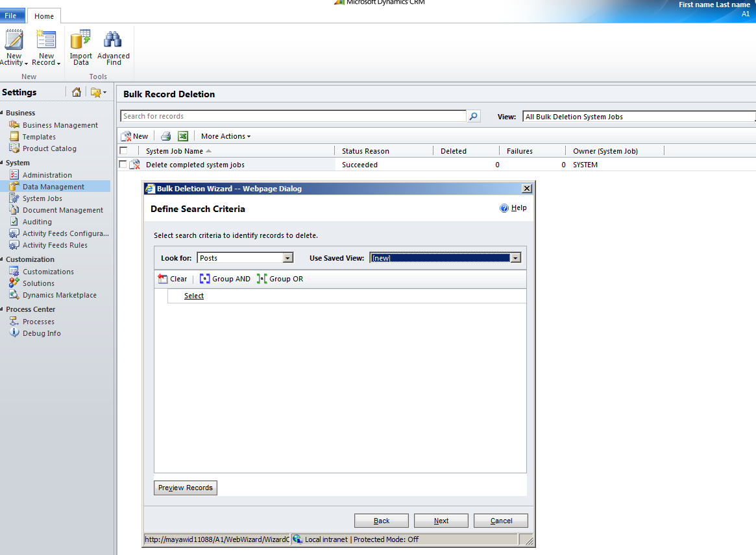The width and height of the screenshot is (756, 555).
Task: Open the Look for dropdown showing Posts
Action: click(x=288, y=258)
